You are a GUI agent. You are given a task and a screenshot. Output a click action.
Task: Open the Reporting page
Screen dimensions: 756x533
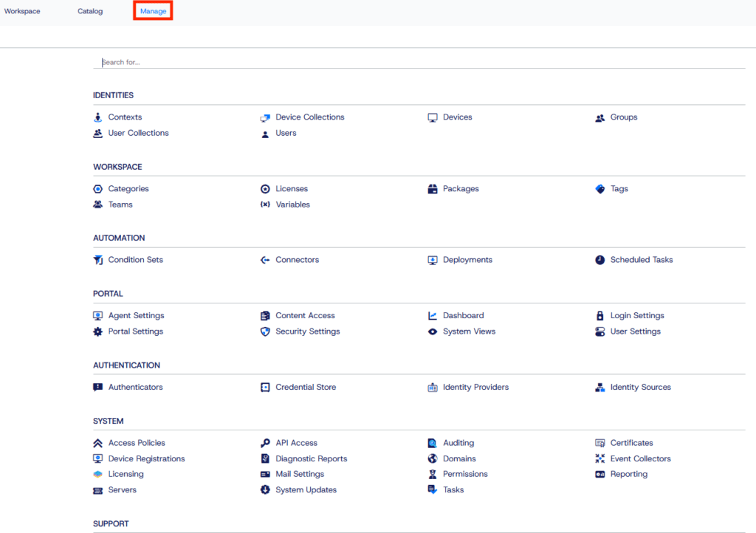point(627,474)
